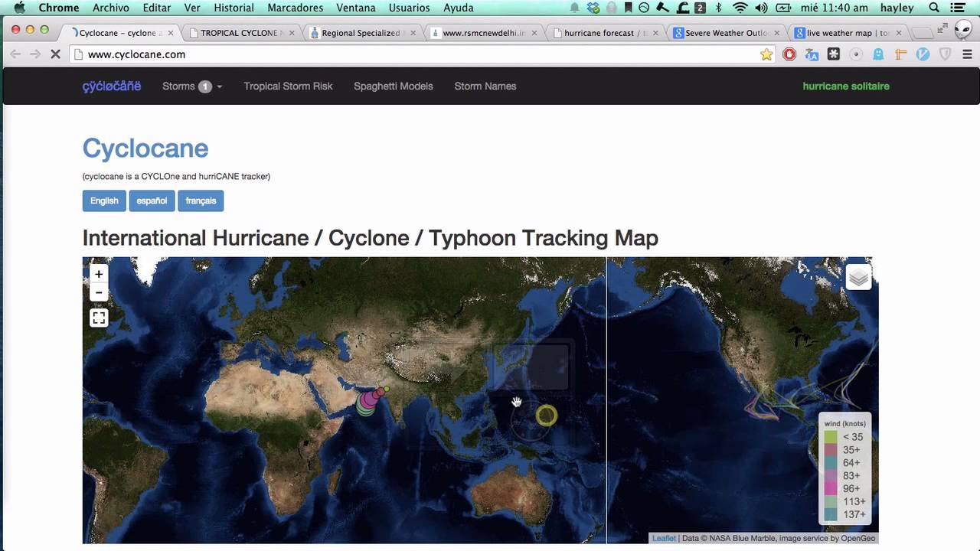Open the Wi-Fi status menu

pos(740,8)
